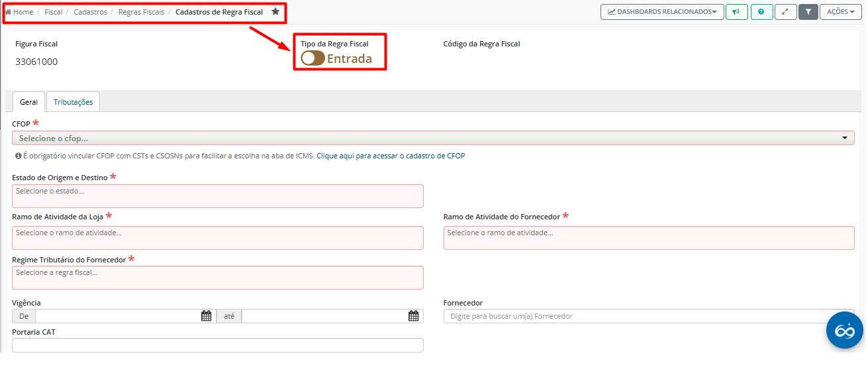Switch to the Tributações tab
This screenshot has width=868, height=387.
[73, 102]
